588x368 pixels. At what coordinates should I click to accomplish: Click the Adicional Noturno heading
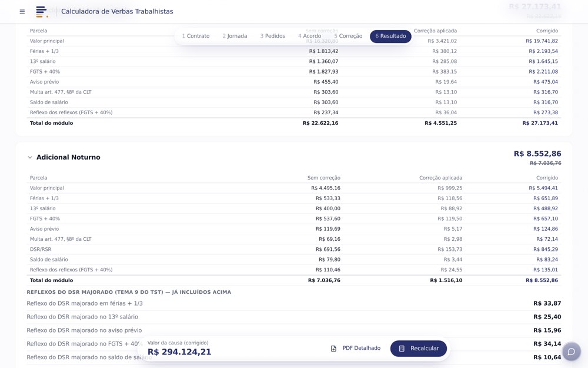pos(68,157)
